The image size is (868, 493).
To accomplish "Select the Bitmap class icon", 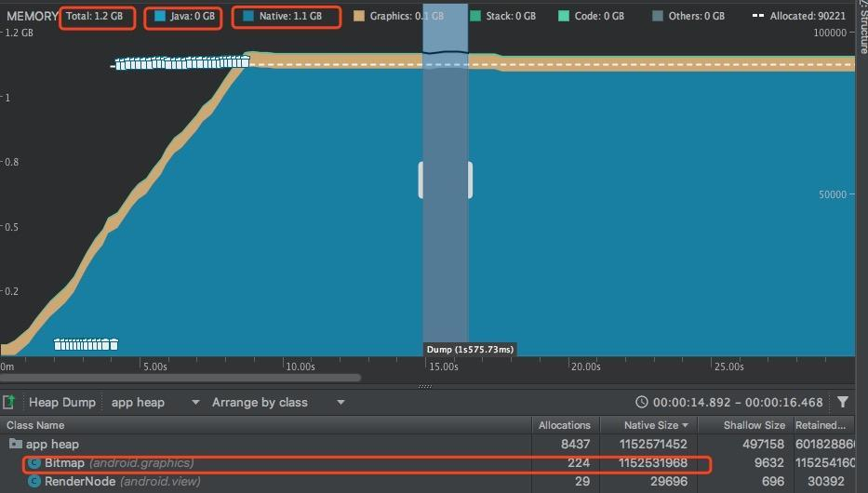I will click(x=34, y=463).
